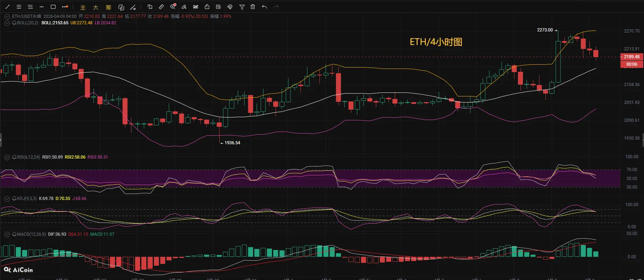Toggle the RSI alert bell
Image resolution: width=644 pixels, height=280 pixels.
click(x=14, y=157)
